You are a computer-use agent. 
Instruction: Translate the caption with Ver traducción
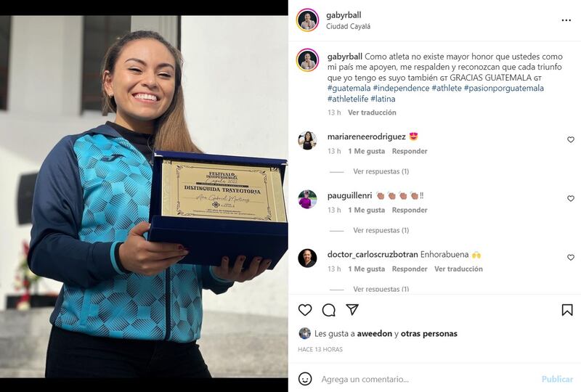pyautogui.click(x=372, y=113)
